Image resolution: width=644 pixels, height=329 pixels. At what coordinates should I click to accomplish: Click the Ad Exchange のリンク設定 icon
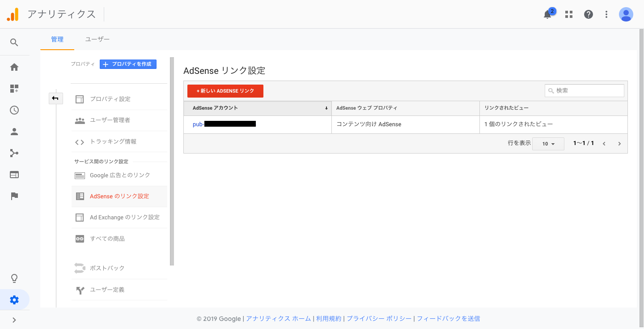click(80, 218)
